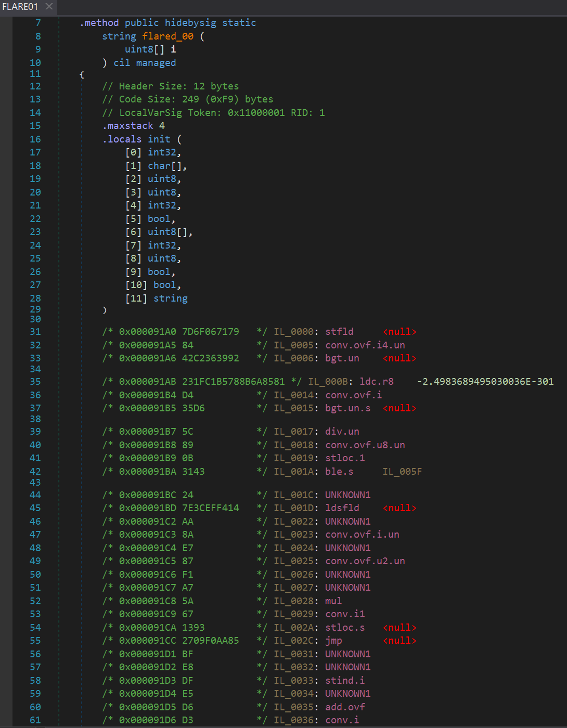Viewport: 567px width, 728px height.
Task: Click the -2.4983689495030036E-301 operand value
Action: 485,382
